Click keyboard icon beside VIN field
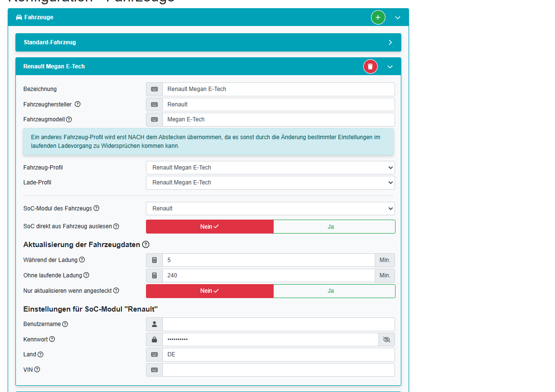Image resolution: width=555 pixels, height=392 pixels. (x=154, y=370)
